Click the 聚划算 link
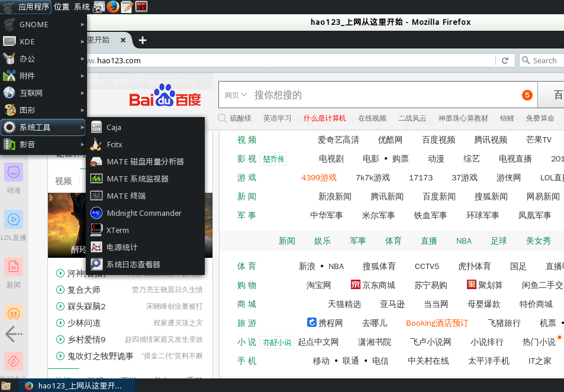Viewport: 564px width, 392px height. pyautogui.click(x=485, y=285)
